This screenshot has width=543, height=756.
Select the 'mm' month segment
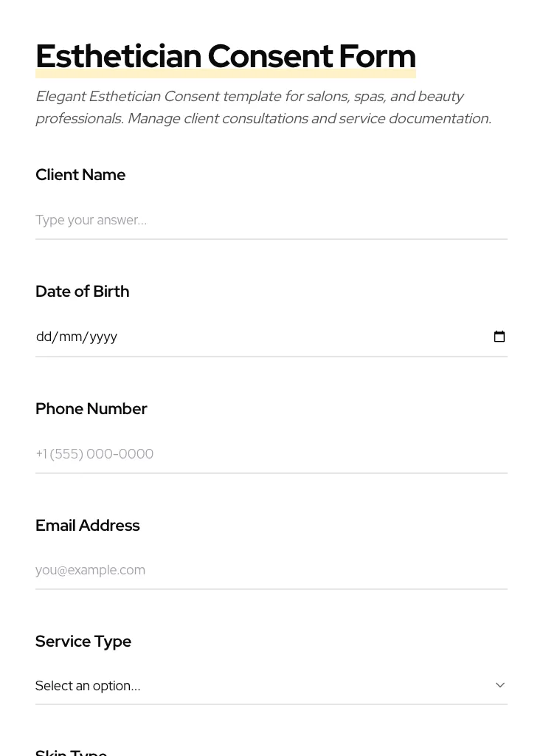click(70, 337)
